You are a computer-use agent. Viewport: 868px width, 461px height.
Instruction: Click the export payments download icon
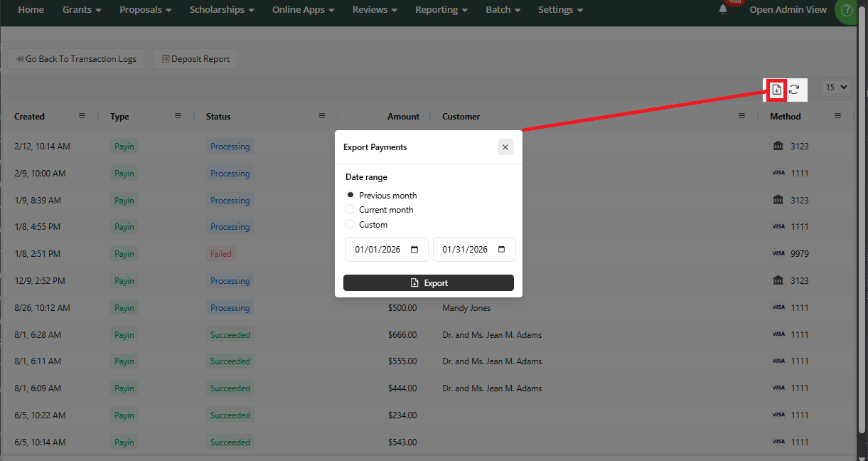coord(776,90)
